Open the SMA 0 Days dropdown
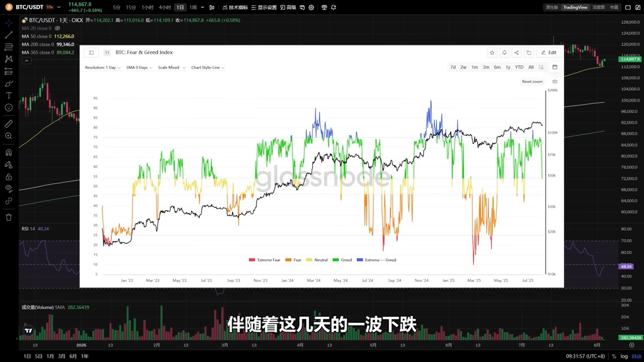 [x=139, y=67]
